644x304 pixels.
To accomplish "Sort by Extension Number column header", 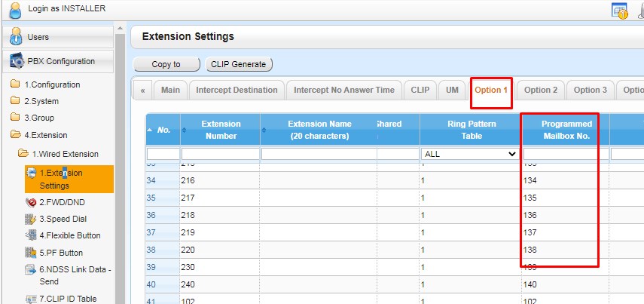I will [221, 130].
